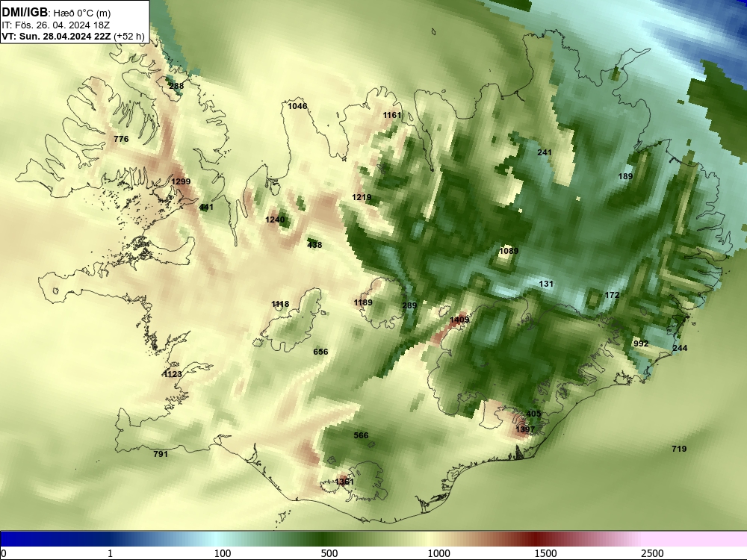Click the map value 1219
Image resolution: width=747 pixels, height=560 pixels.
tap(362, 197)
